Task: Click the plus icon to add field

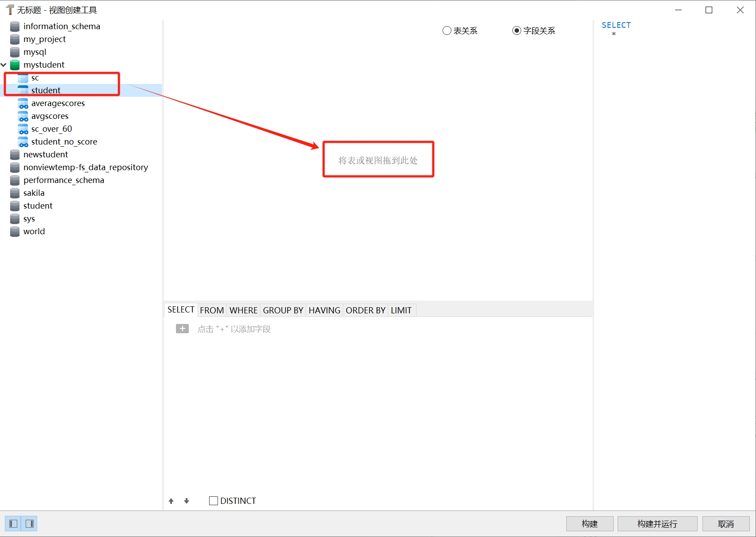Action: pyautogui.click(x=182, y=329)
